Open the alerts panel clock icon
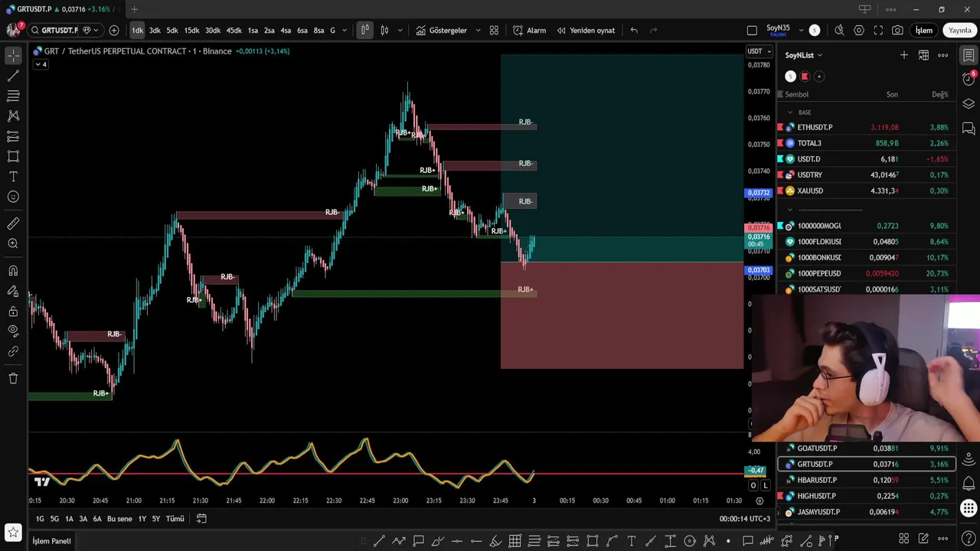 tap(969, 80)
